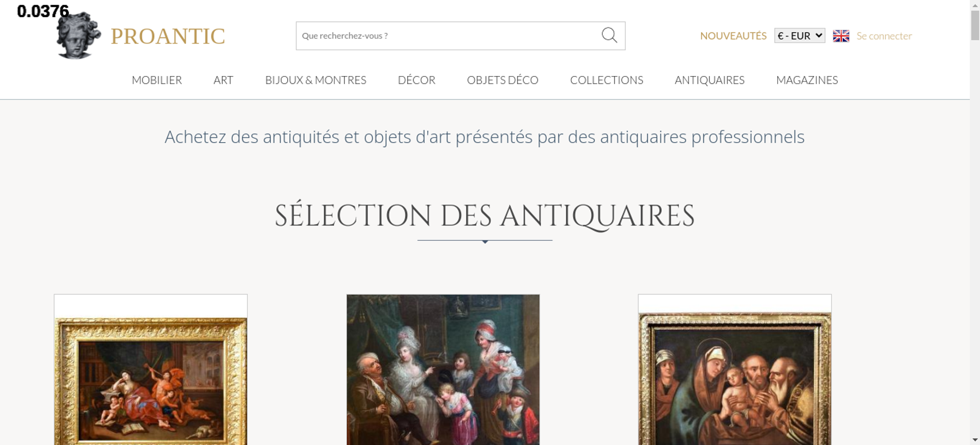Open the PROANTIC home link
Image resolution: width=980 pixels, height=445 pixels.
tap(168, 36)
